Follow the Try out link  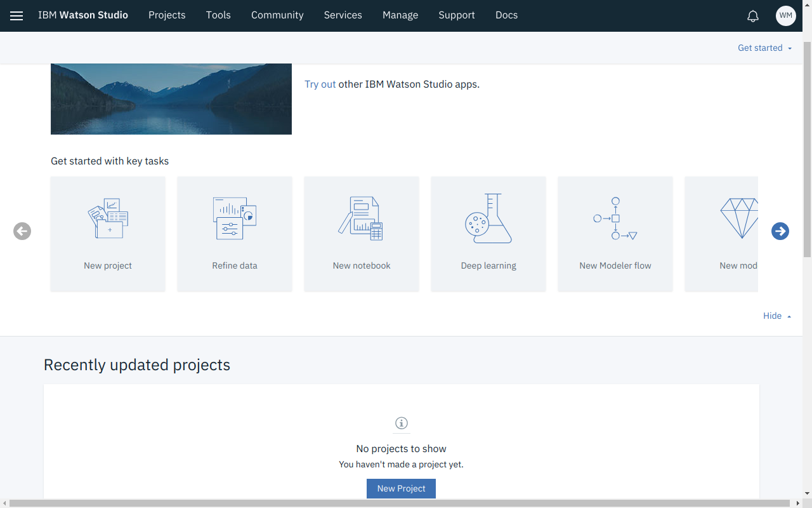pos(320,84)
